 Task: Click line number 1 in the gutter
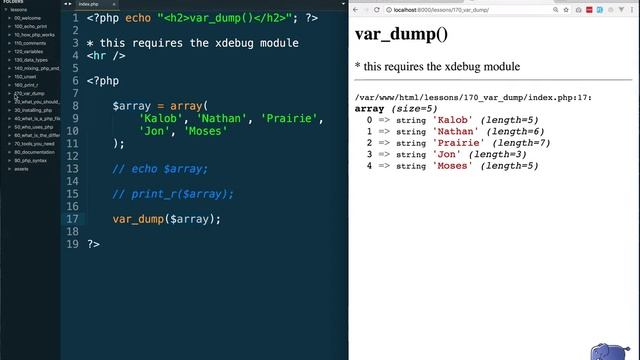pyautogui.click(x=76, y=18)
